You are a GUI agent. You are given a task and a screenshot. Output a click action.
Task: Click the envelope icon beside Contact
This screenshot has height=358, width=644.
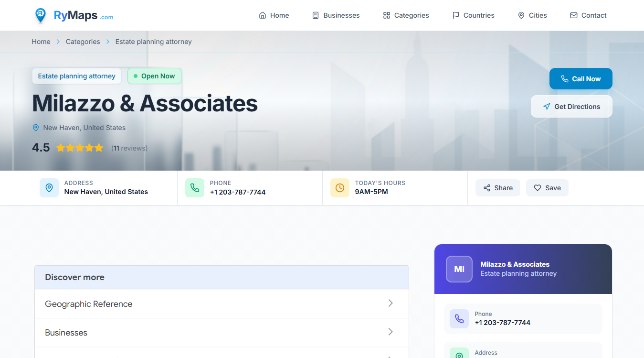click(574, 15)
